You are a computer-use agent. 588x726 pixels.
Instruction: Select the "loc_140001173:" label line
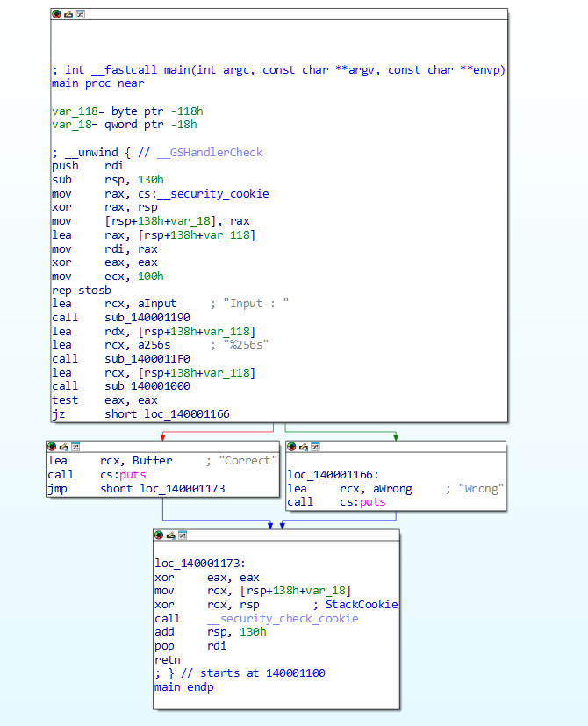coord(200,564)
